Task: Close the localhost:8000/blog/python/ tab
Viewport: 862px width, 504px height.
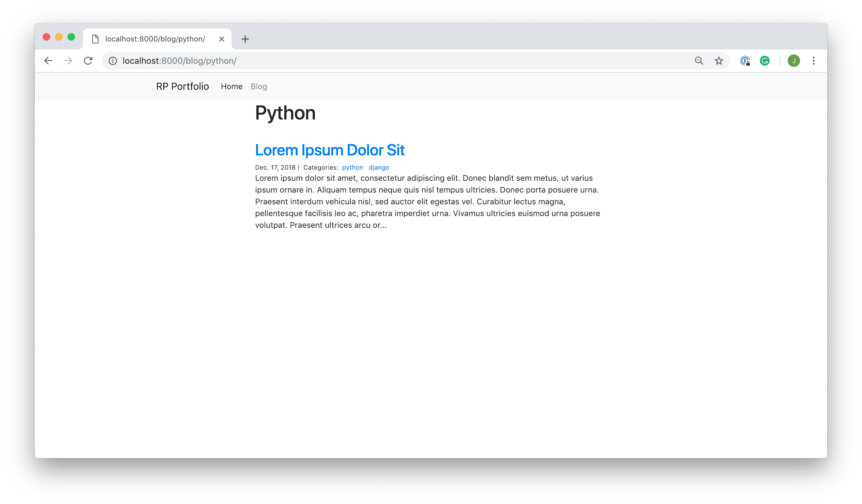Action: coord(222,39)
